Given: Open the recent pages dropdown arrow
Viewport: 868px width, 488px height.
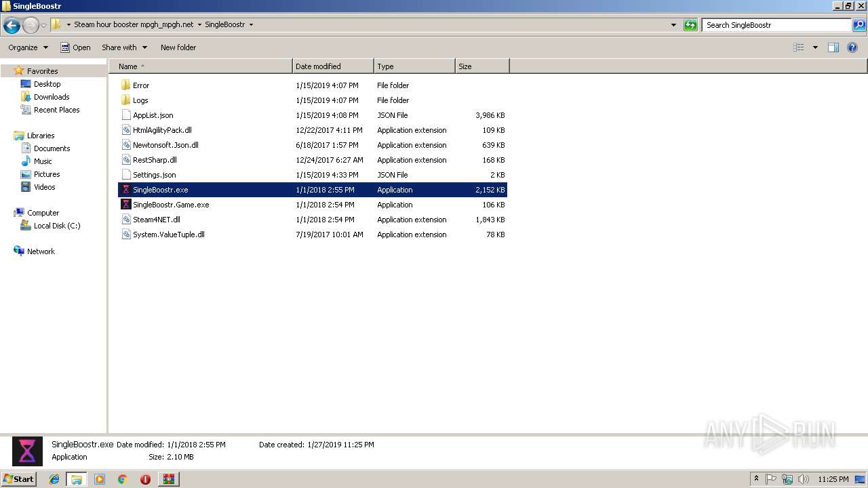Looking at the screenshot, I should [x=43, y=26].
